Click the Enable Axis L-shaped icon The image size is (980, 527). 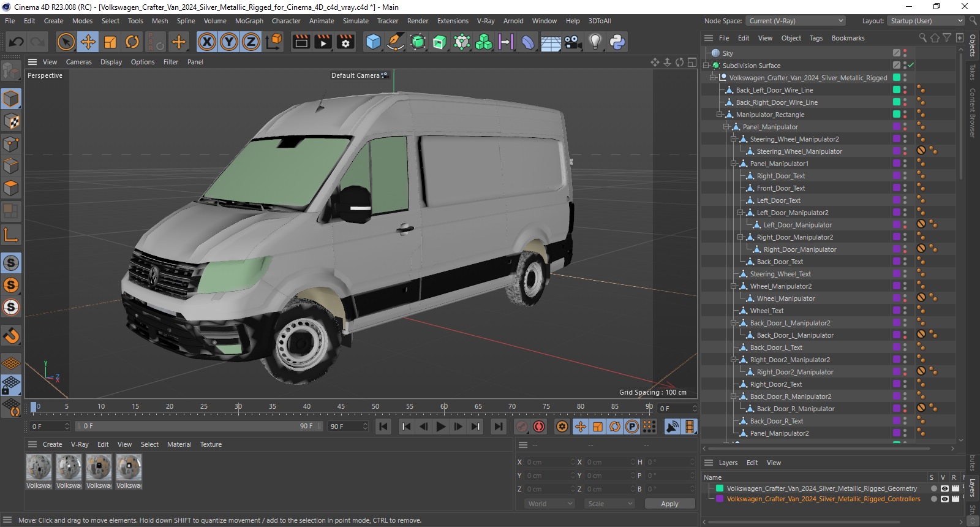pyautogui.click(x=11, y=235)
